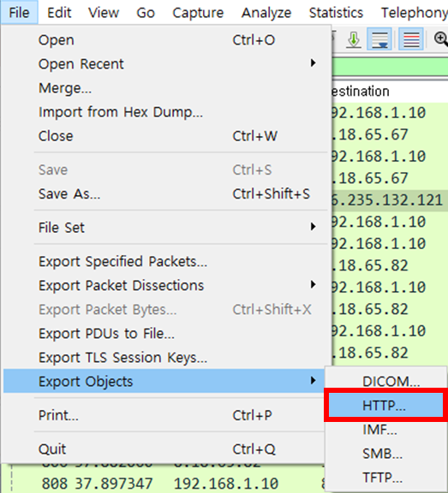Go to last packet icon

(x=354, y=39)
